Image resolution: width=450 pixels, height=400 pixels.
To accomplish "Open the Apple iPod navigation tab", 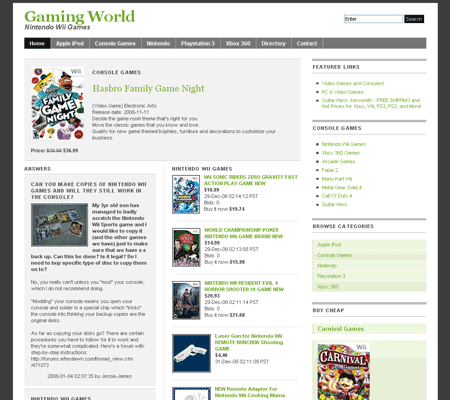I will (70, 43).
